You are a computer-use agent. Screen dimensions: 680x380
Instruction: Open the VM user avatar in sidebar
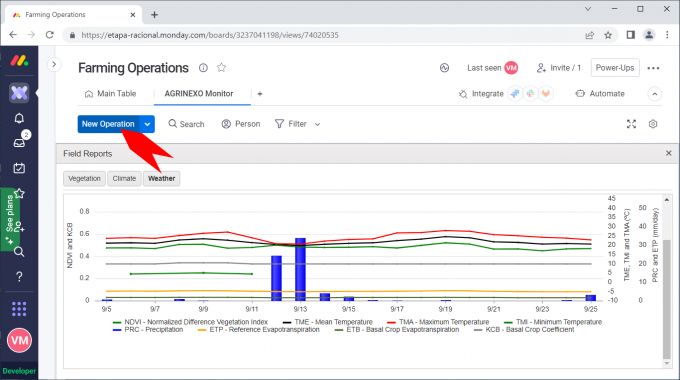(19, 341)
